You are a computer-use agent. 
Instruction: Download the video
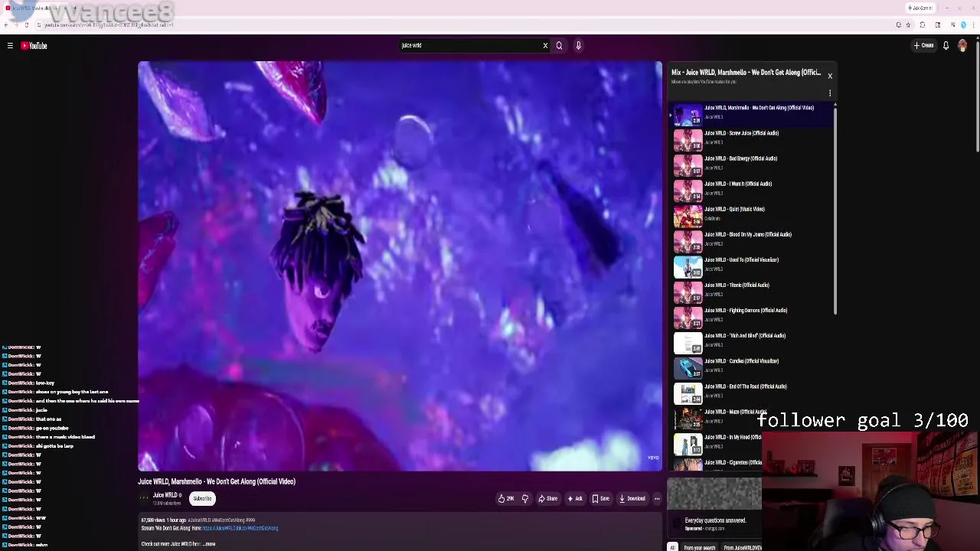tap(632, 499)
